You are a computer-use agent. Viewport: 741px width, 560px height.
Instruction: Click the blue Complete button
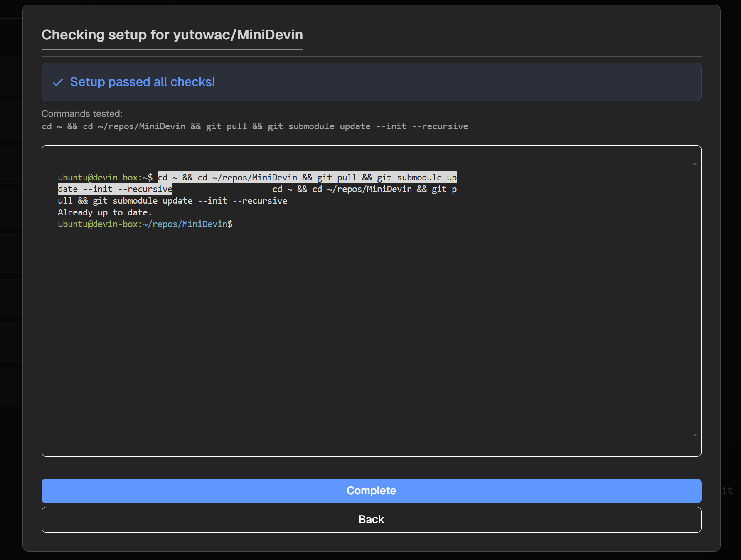[371, 491]
